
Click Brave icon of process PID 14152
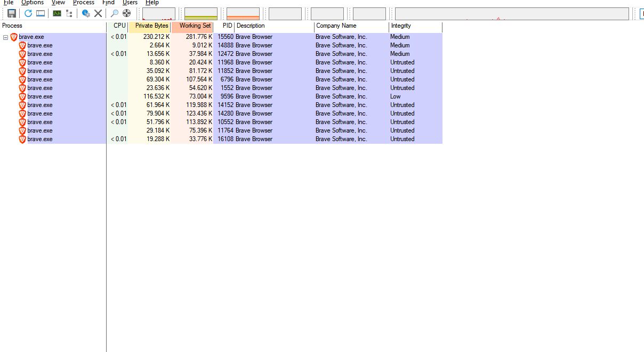[x=22, y=105]
